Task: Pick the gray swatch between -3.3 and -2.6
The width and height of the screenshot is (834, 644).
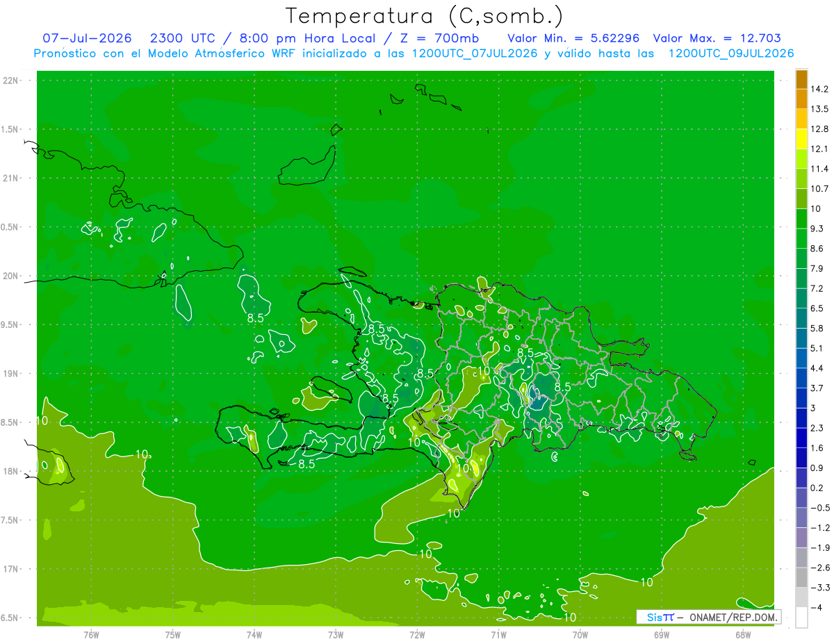Action: tap(801, 578)
